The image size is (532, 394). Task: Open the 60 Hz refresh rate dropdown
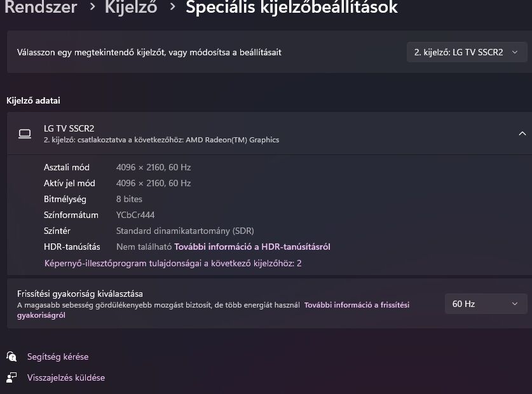[486, 304]
